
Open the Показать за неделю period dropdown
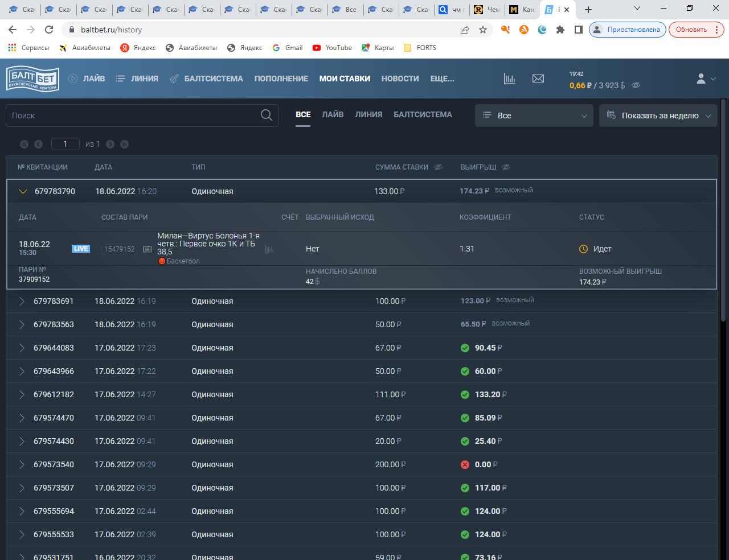(x=658, y=116)
